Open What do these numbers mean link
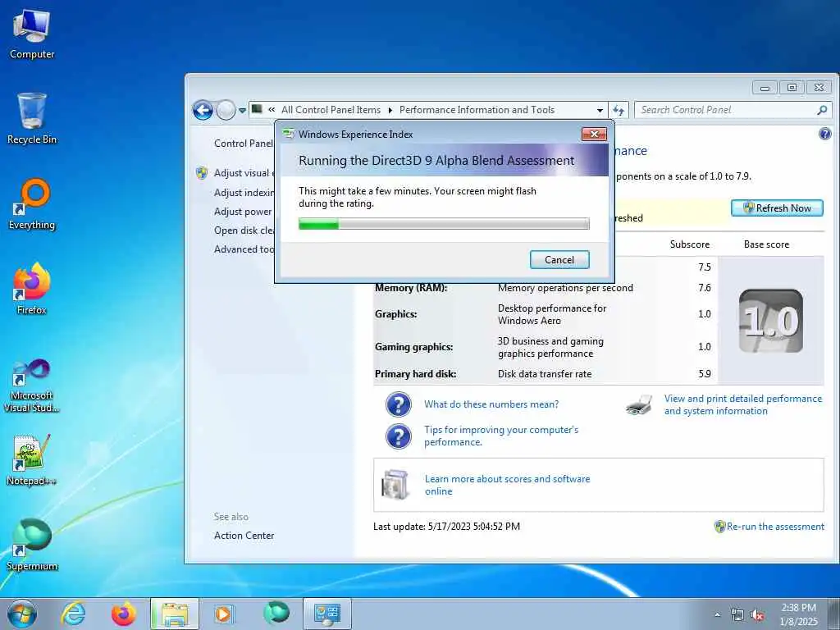 [491, 404]
